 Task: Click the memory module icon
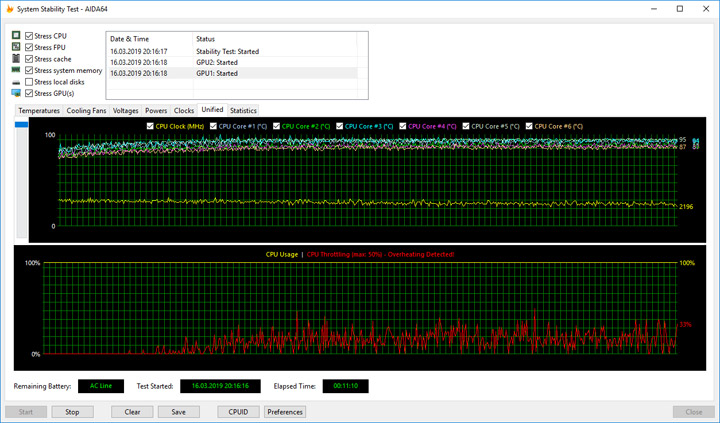(x=16, y=70)
